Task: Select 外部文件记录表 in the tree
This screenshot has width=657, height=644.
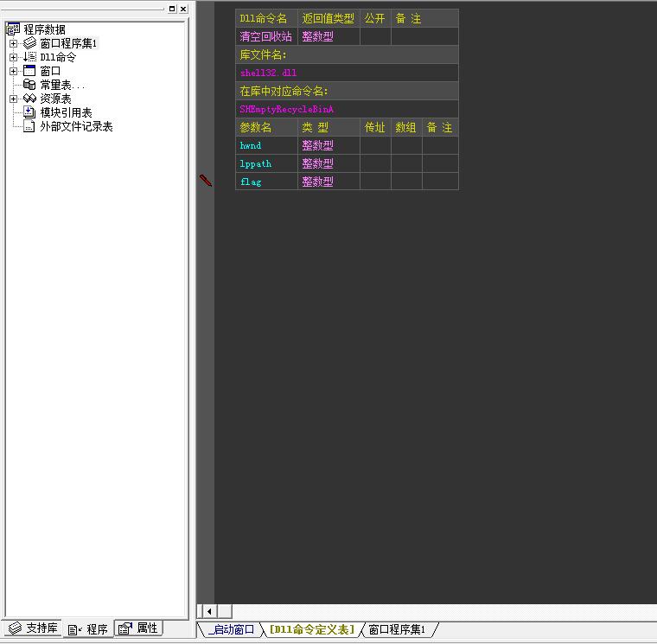Action: pos(76,126)
